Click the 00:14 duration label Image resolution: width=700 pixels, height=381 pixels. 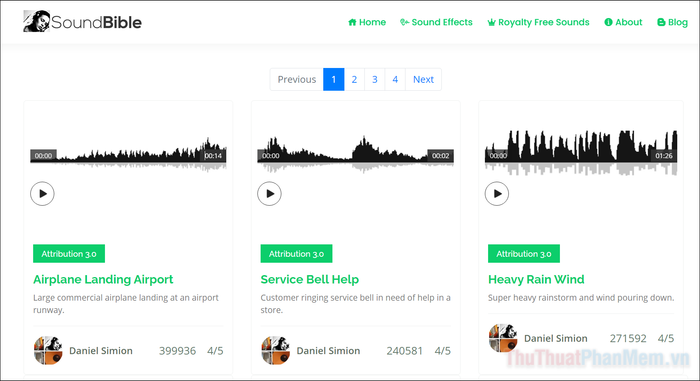(x=213, y=155)
